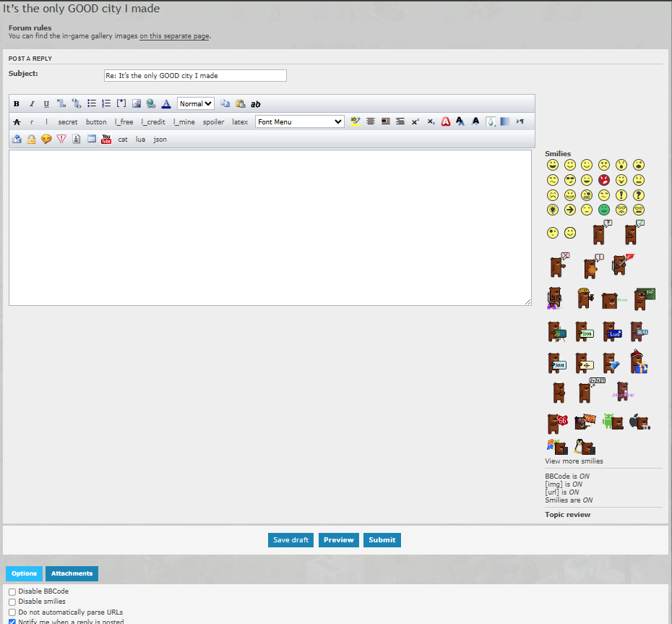
Task: Open View more smilies link
Action: 574,461
